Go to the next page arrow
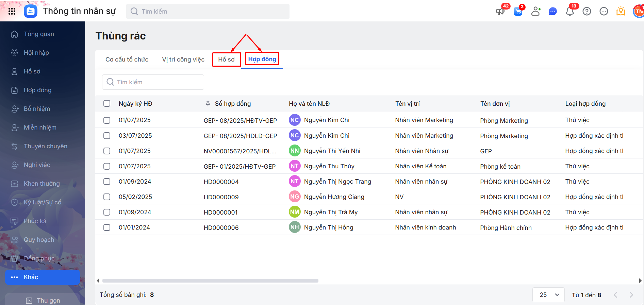This screenshot has width=644, height=305. 631,295
